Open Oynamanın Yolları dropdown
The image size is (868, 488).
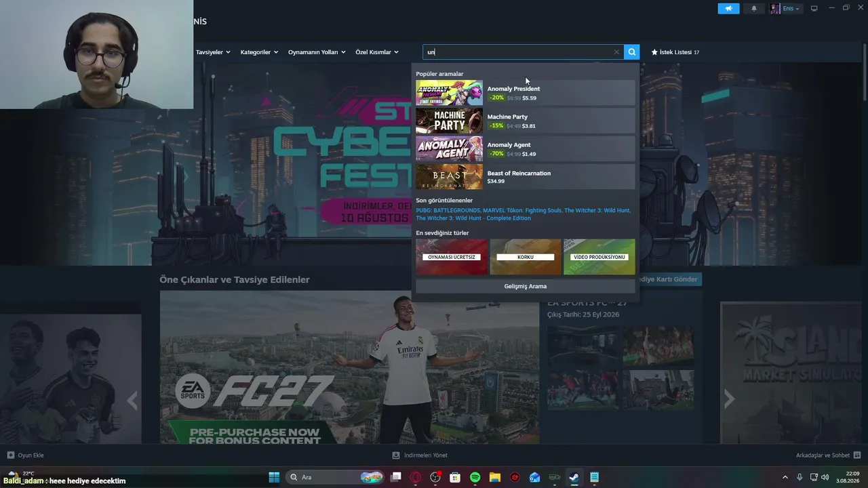(x=317, y=52)
